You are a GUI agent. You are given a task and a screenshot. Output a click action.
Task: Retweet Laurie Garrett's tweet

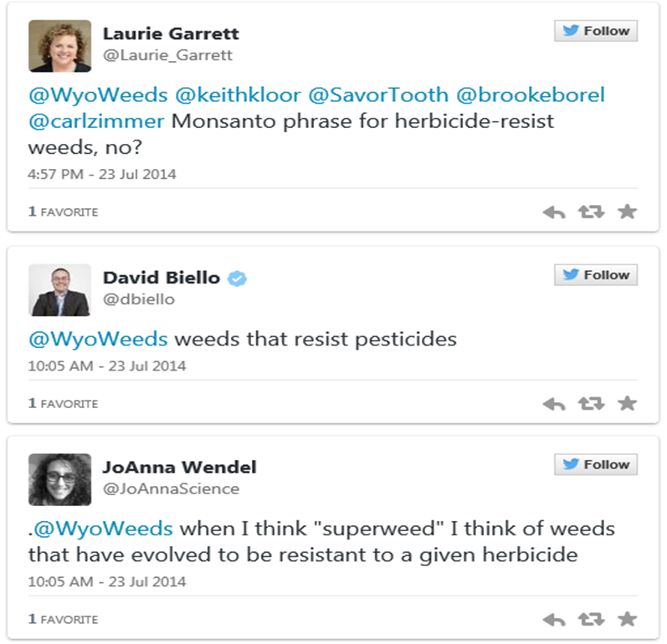[x=591, y=212]
